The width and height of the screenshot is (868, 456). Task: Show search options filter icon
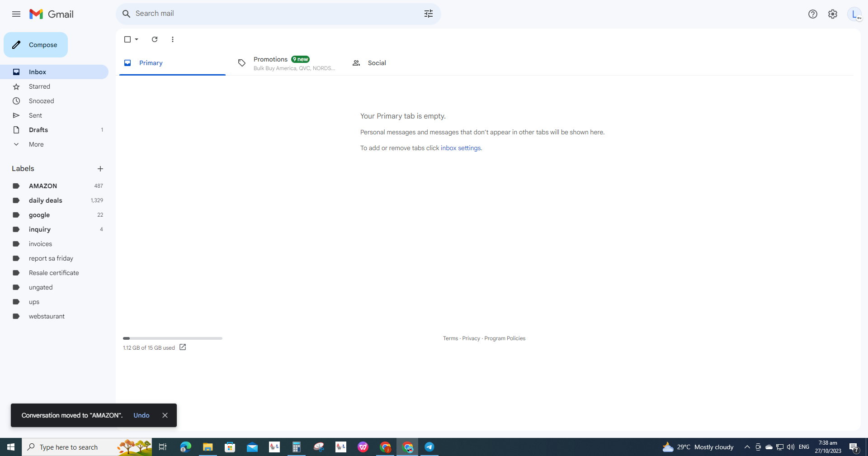(x=429, y=14)
